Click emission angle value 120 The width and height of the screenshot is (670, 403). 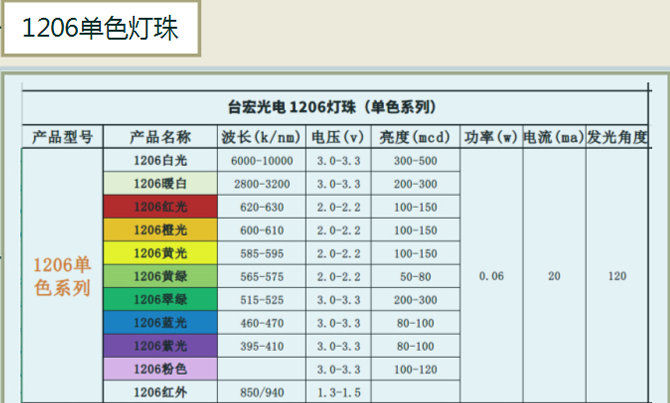617,276
